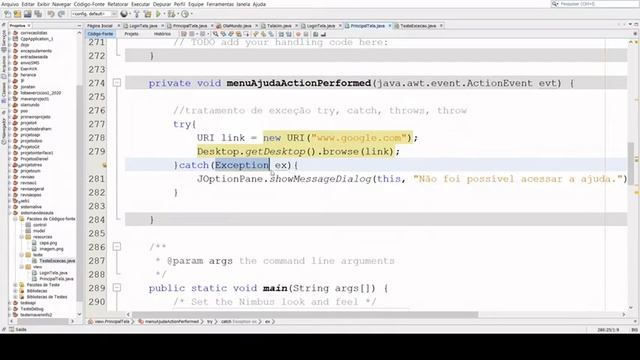640x360 pixels.
Task: Click the Build Project hammer icon
Action: [x=137, y=14]
